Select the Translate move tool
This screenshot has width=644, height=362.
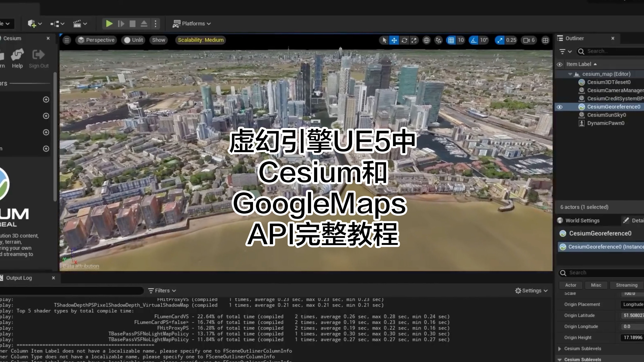click(394, 40)
